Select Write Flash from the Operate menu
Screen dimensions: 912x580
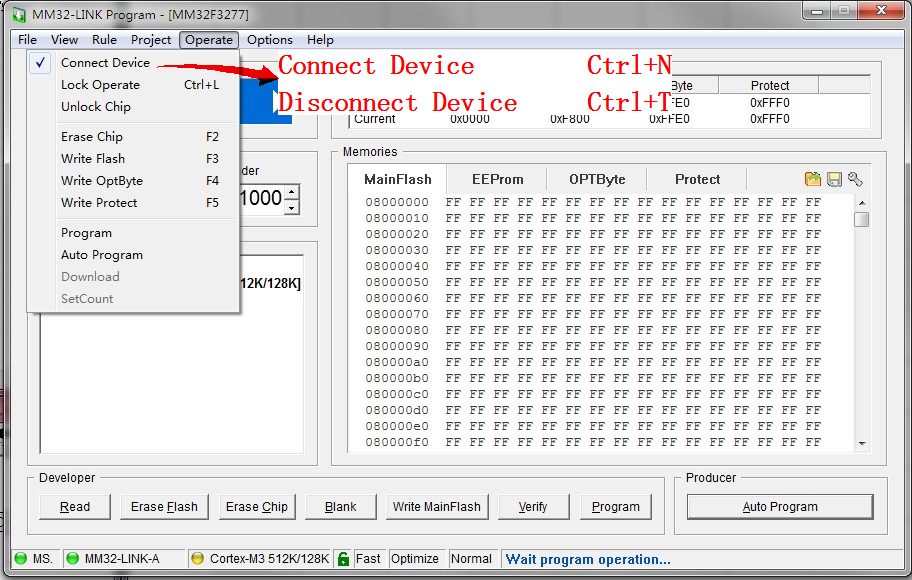point(92,158)
